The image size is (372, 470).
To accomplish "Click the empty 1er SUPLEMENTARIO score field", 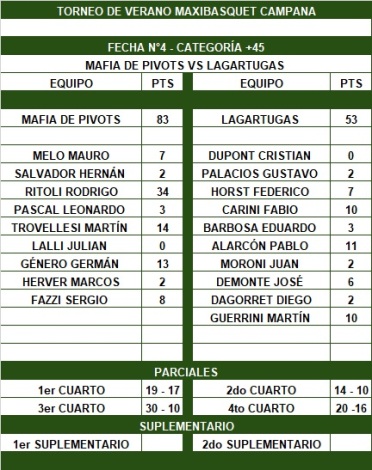I will [x=162, y=444].
